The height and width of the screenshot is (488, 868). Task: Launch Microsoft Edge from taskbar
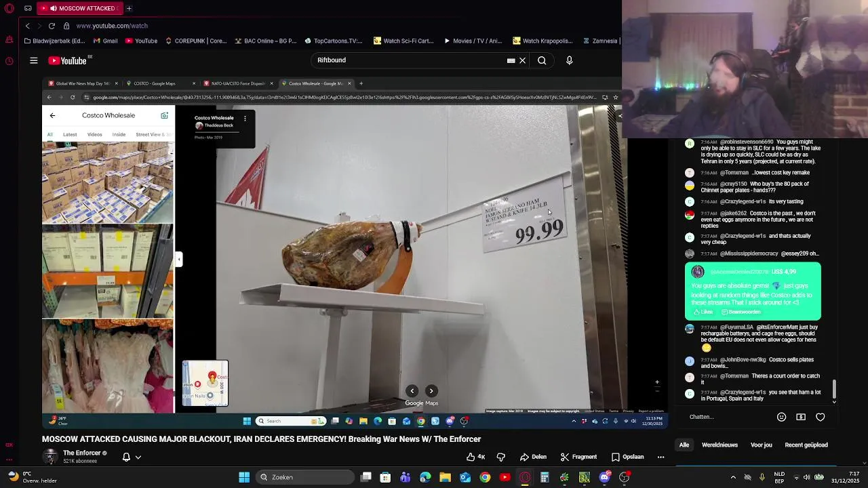click(x=425, y=477)
